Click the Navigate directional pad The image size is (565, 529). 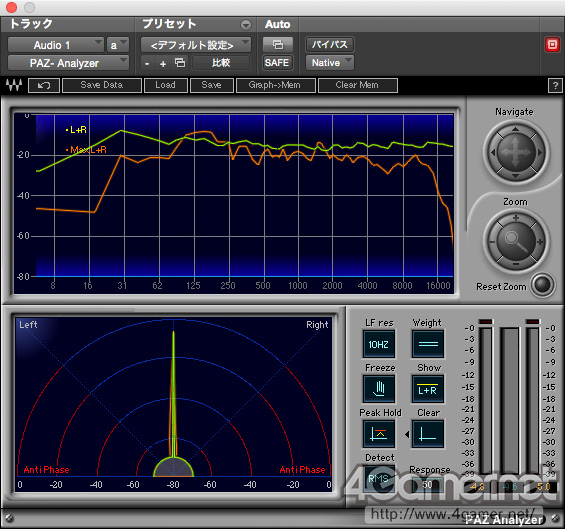516,152
